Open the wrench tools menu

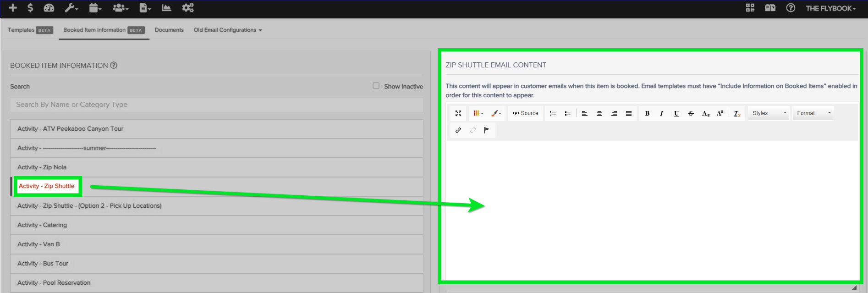(x=71, y=8)
